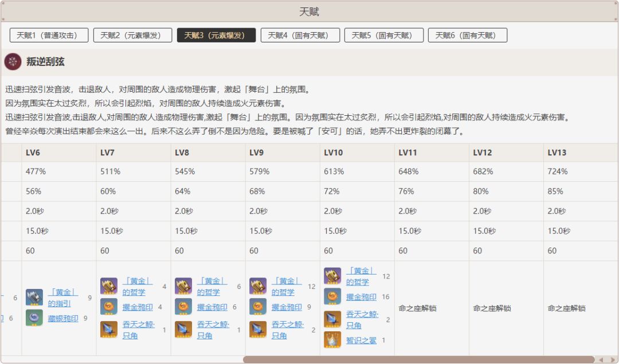Click the 天赋 section header
Screen dimensions: 619x364
(309, 11)
